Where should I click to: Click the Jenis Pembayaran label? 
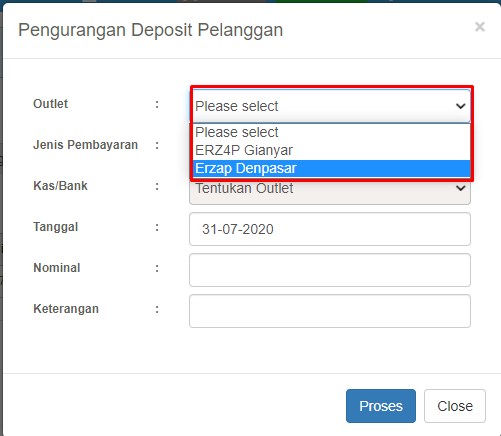pos(85,145)
